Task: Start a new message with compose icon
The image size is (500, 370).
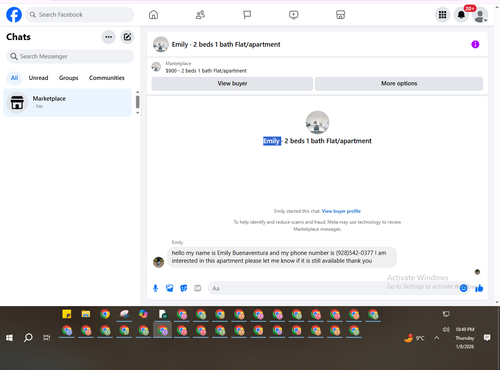Action: tap(127, 37)
